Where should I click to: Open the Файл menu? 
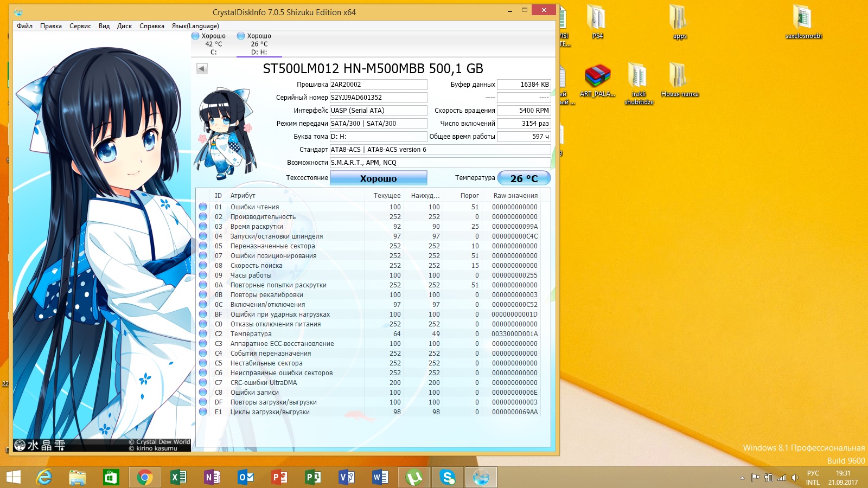pos(24,26)
